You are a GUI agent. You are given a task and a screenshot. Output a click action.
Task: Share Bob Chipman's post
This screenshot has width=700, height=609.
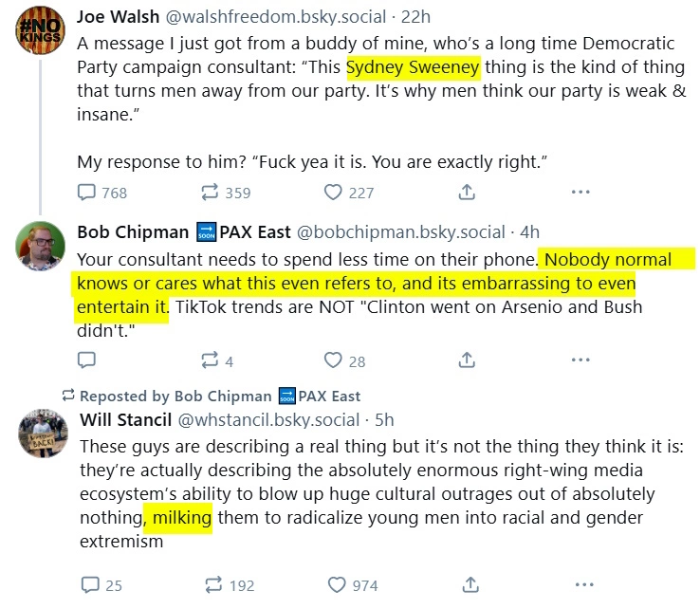(467, 360)
